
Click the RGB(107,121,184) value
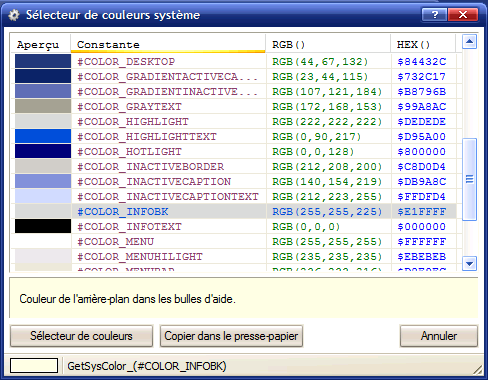pyautogui.click(x=327, y=92)
